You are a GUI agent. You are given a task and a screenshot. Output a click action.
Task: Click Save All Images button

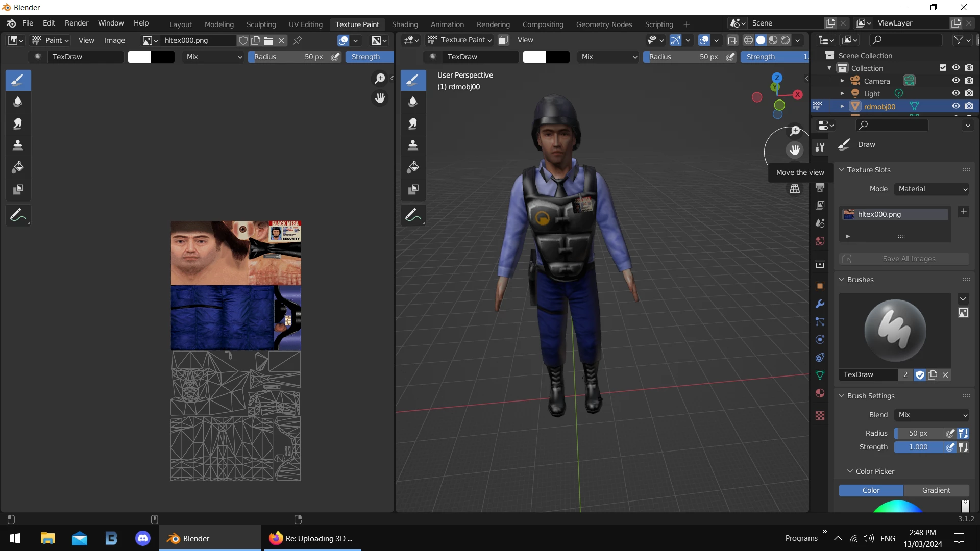tap(904, 259)
